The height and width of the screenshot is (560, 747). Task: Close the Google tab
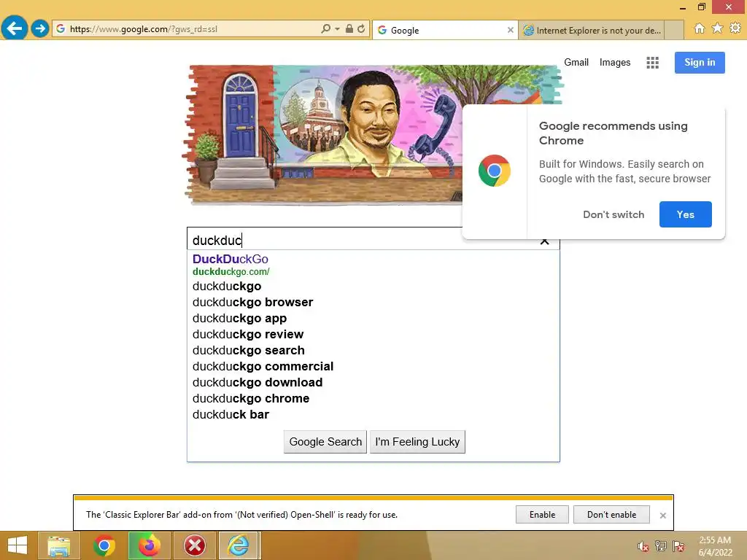510,30
